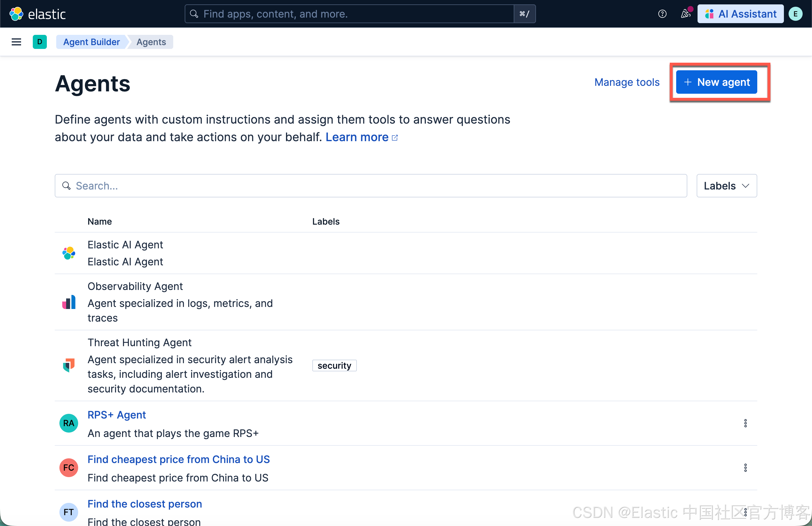Focus the agents Search field
The height and width of the screenshot is (526, 812).
(370, 186)
